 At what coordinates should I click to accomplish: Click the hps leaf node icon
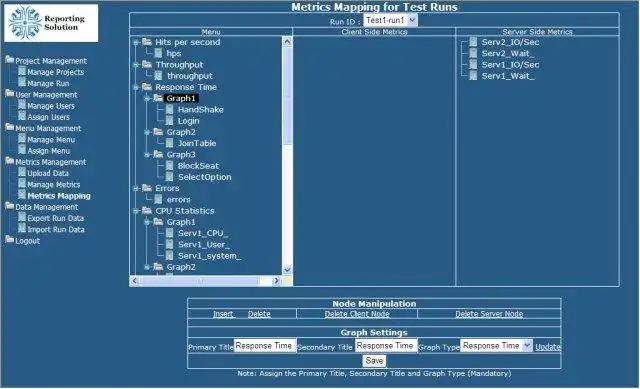158,53
